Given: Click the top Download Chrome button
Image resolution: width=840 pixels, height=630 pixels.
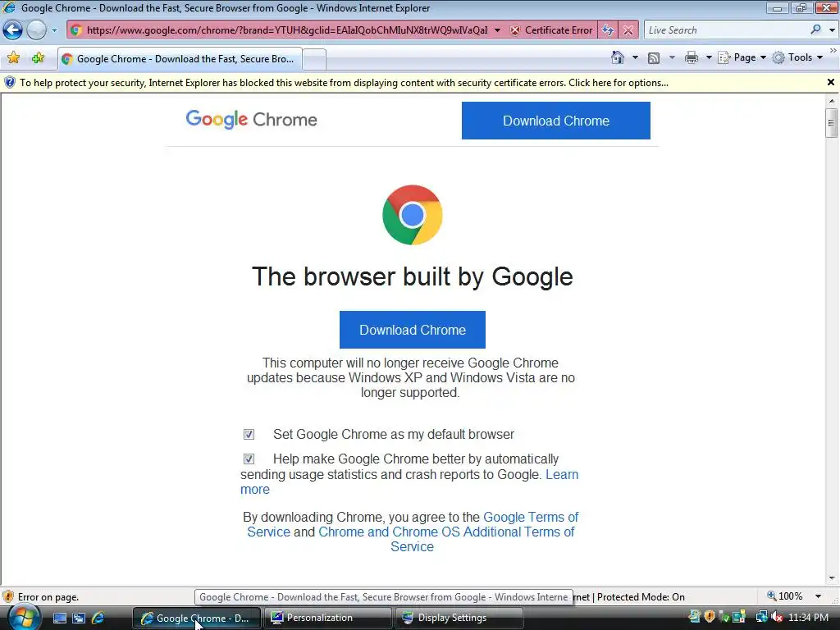Looking at the screenshot, I should (556, 121).
